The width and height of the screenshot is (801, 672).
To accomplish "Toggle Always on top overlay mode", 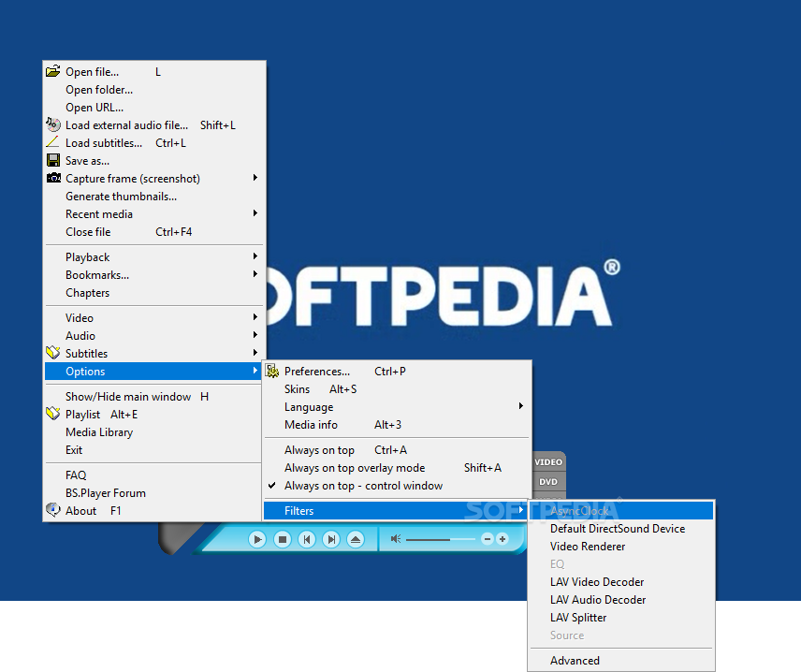I will tap(397, 468).
